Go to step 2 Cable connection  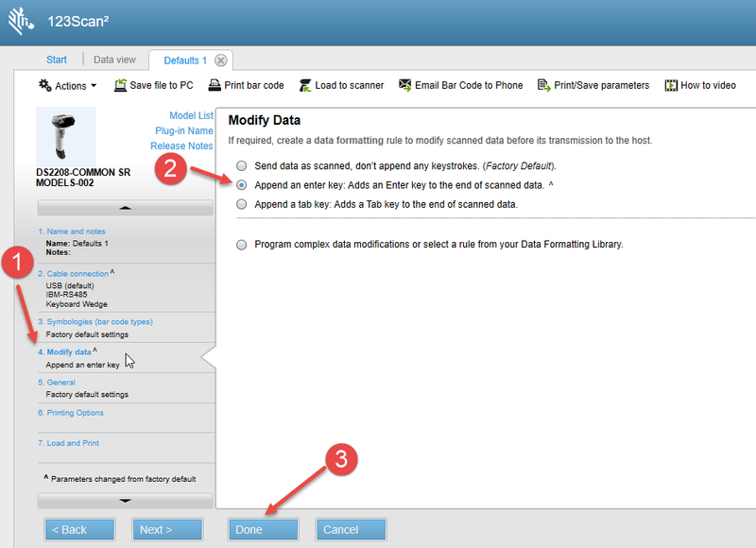point(74,274)
